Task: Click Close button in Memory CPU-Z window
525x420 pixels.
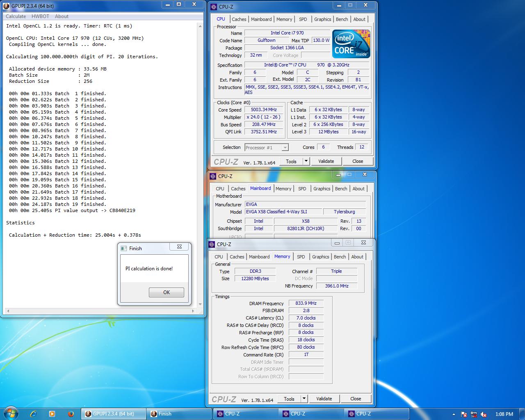Action: (356, 399)
